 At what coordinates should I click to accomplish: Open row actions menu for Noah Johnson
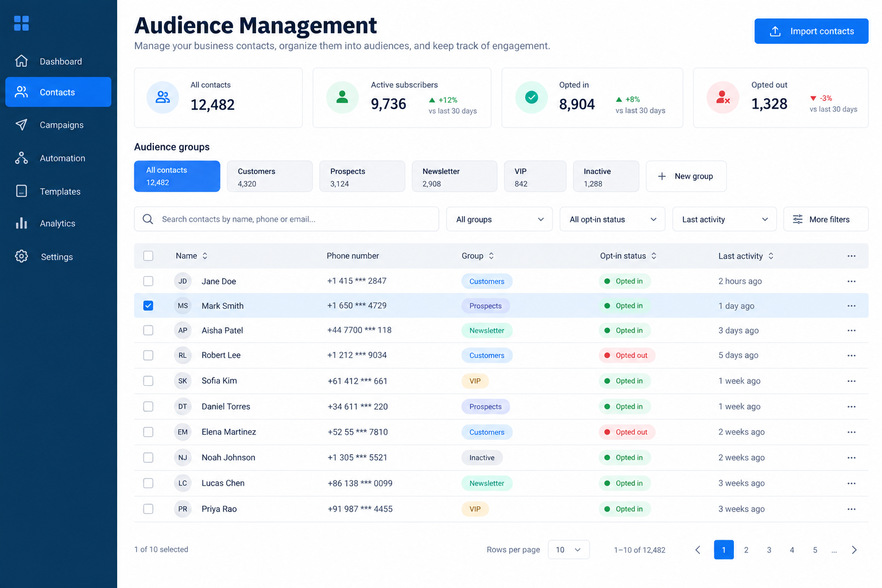pyautogui.click(x=851, y=458)
